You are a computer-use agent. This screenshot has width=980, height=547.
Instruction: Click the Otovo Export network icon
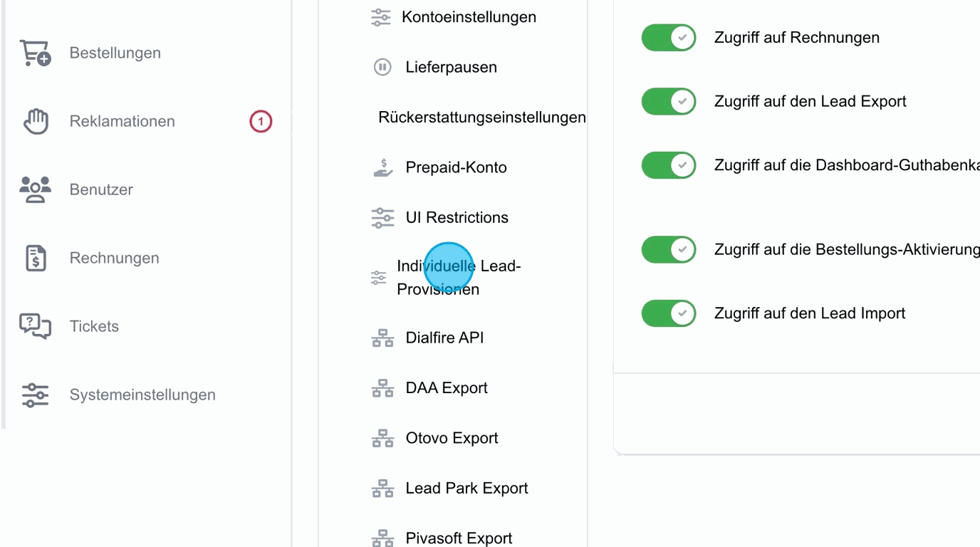[x=382, y=438]
